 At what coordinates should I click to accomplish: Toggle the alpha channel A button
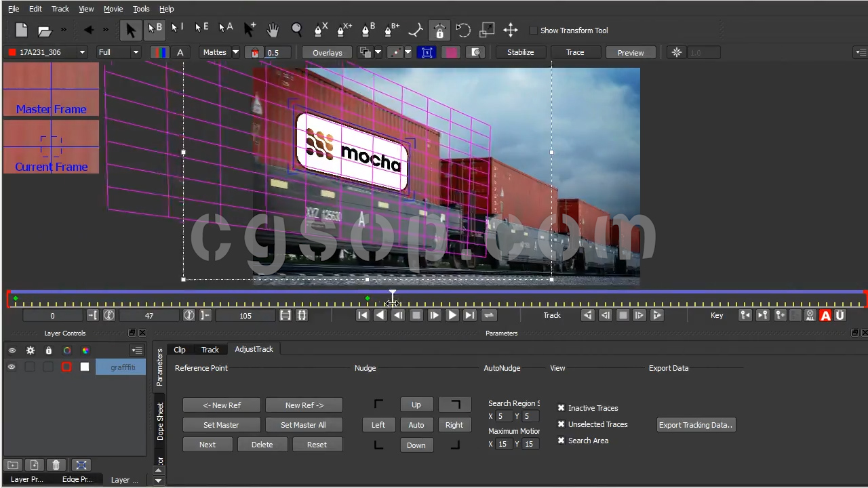tap(180, 52)
